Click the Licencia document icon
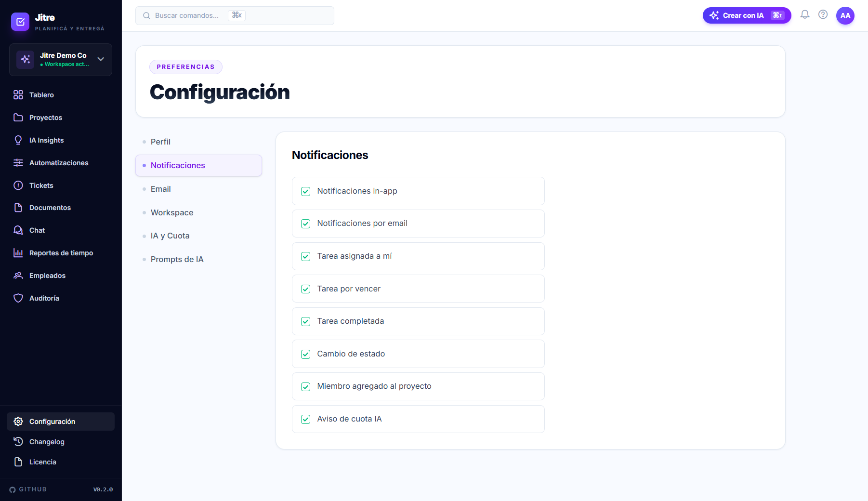 [x=18, y=462]
